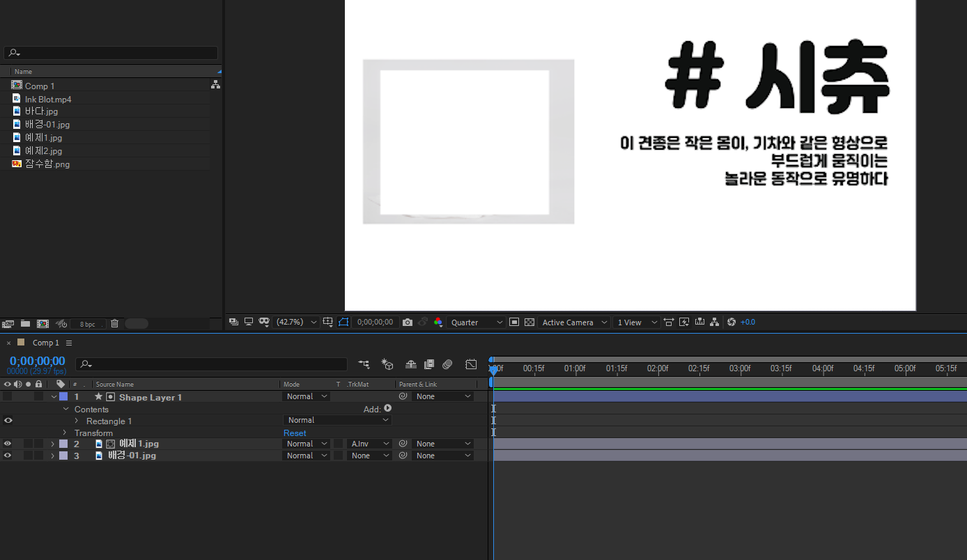Click 예제1.jpg label color swatch
967x560 pixels.
pos(63,444)
